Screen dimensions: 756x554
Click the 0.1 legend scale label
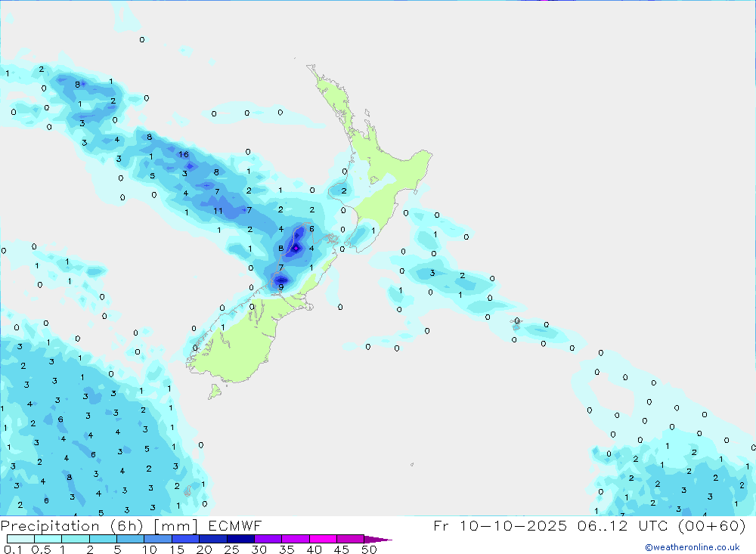tap(13, 549)
